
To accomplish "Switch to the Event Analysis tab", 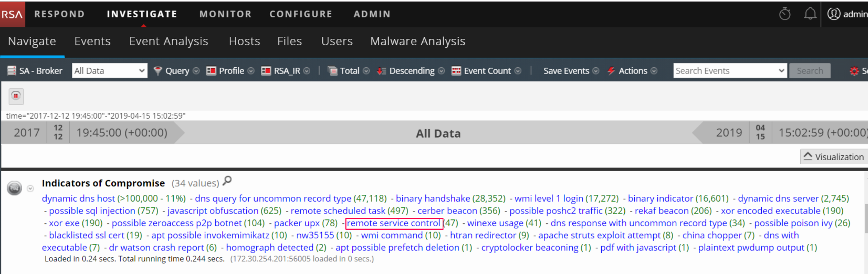I will 169,41.
